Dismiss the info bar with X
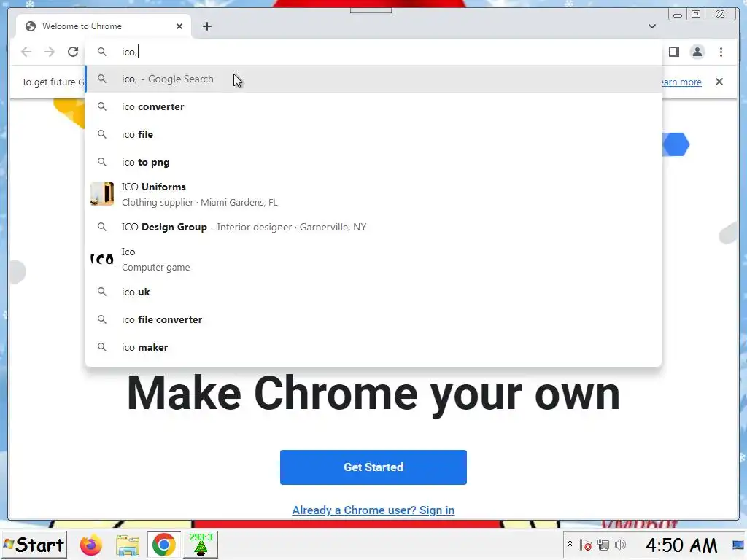The height and width of the screenshot is (560, 747). (x=719, y=82)
